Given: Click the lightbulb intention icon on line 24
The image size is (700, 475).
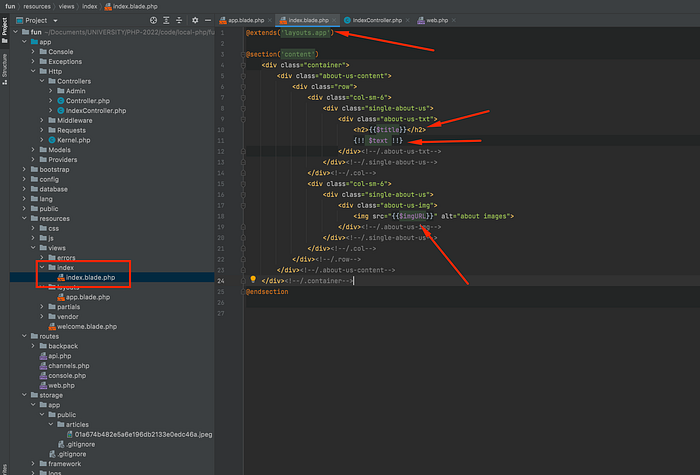Looking at the screenshot, I should (x=253, y=279).
